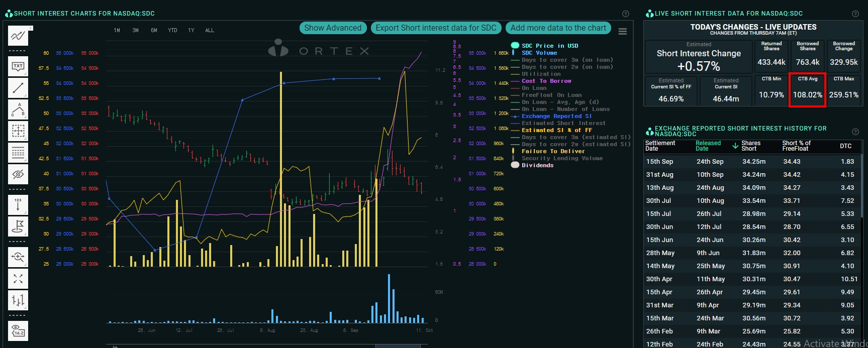This screenshot has height=348, width=868.
Task: Sort table by Short % of FreeFloat
Action: click(796, 146)
